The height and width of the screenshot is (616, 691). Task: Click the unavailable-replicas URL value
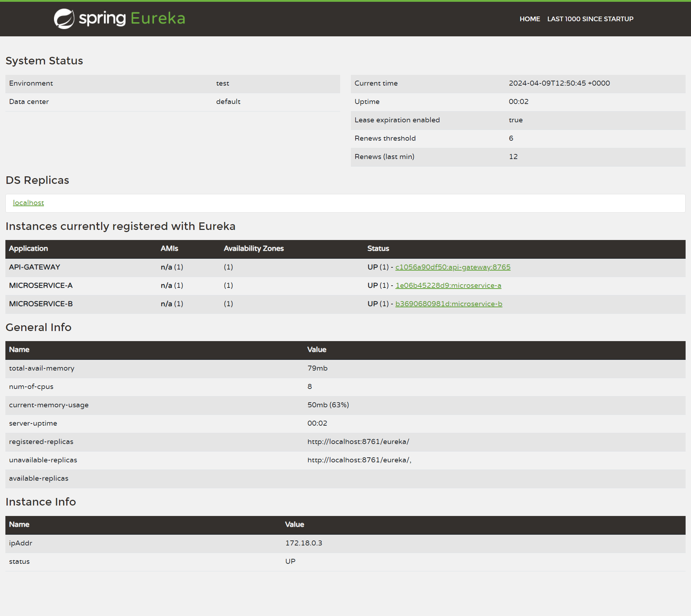359,460
